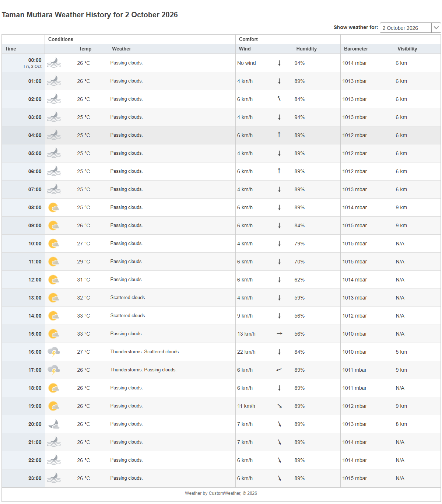Click the Conditions group header
This screenshot has height=504, width=442.
point(61,39)
